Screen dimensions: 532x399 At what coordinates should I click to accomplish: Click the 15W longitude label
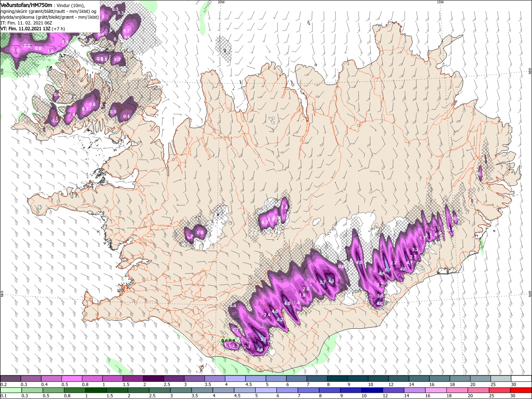click(440, 2)
